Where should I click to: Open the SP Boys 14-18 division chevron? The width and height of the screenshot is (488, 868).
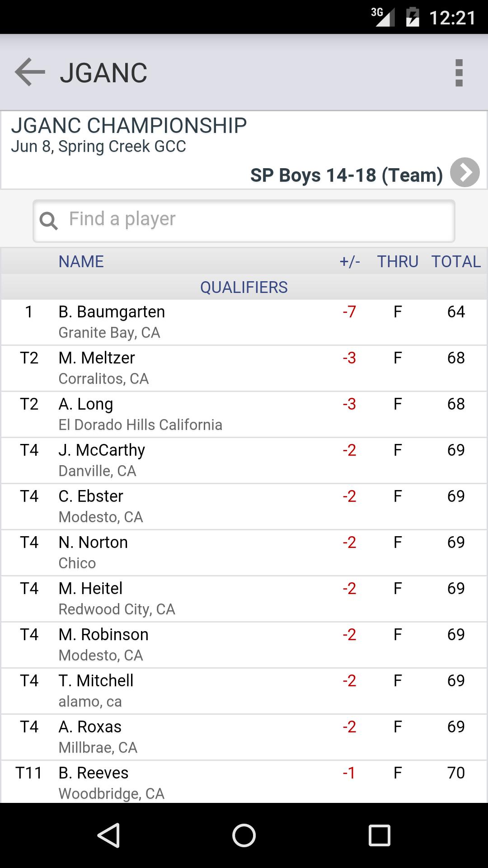pyautogui.click(x=465, y=172)
